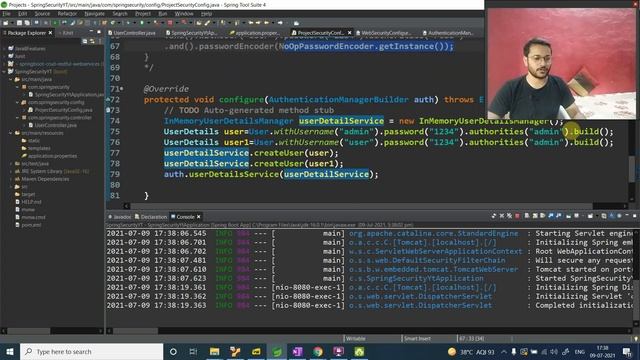
Task: Click the Clear Console icon
Action: [527, 216]
